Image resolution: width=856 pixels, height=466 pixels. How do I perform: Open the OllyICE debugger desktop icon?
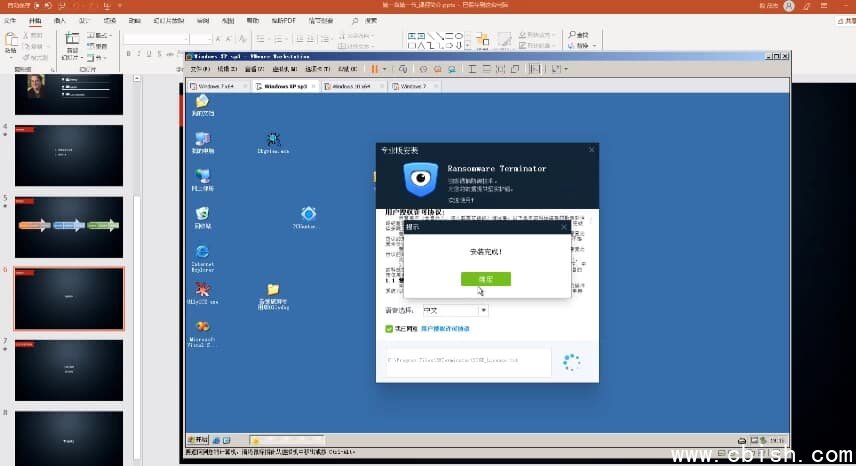pos(202,289)
